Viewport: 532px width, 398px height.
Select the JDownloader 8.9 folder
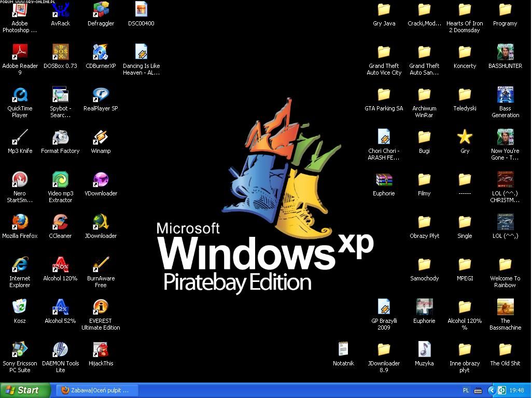[384, 349]
